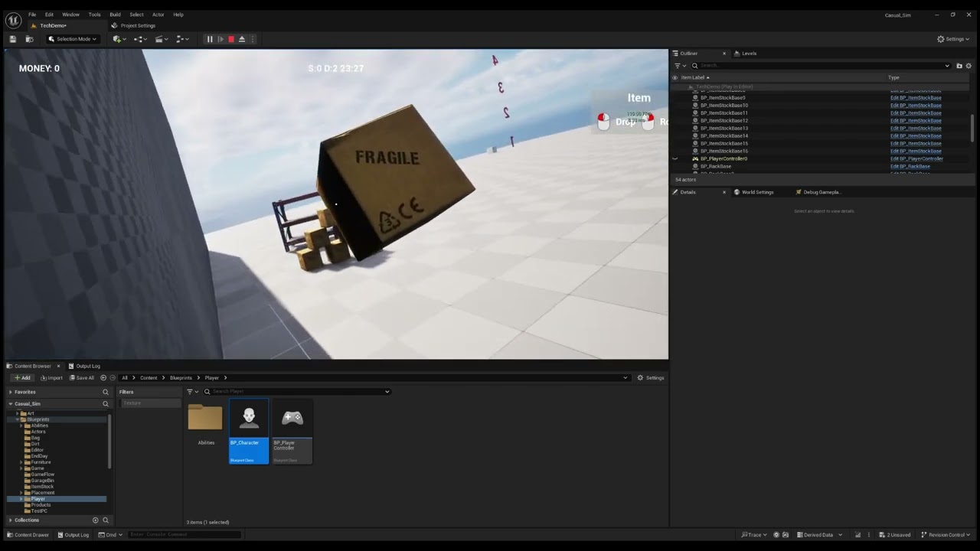Image resolution: width=980 pixels, height=551 pixels.
Task: Toggle visibility of BP_PlayerController0
Action: (675, 158)
